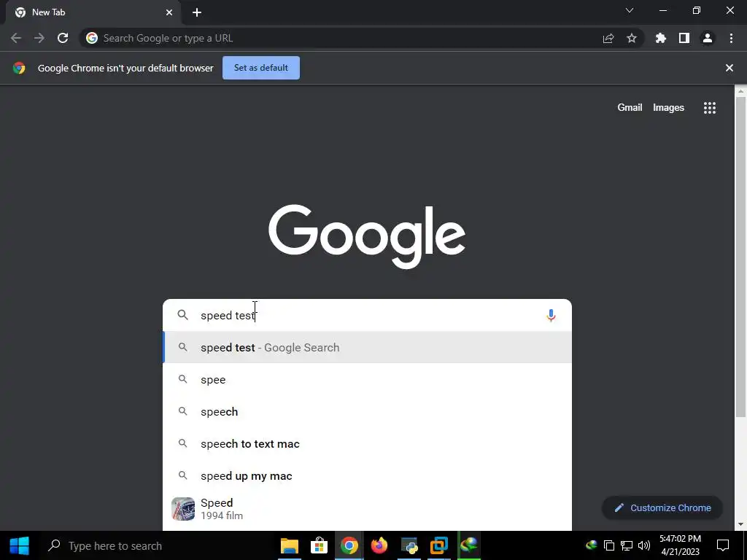
Task: Open the volume speaker tray icon
Action: coord(644,545)
